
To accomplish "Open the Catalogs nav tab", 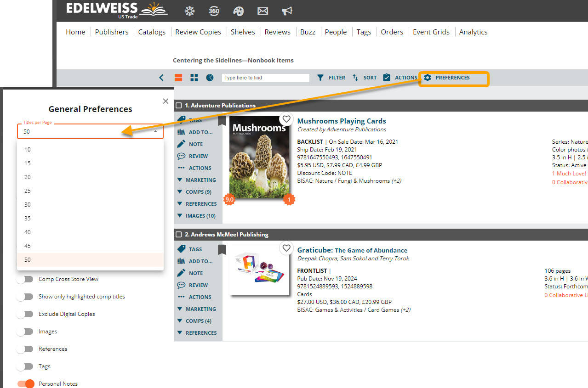I will point(152,32).
